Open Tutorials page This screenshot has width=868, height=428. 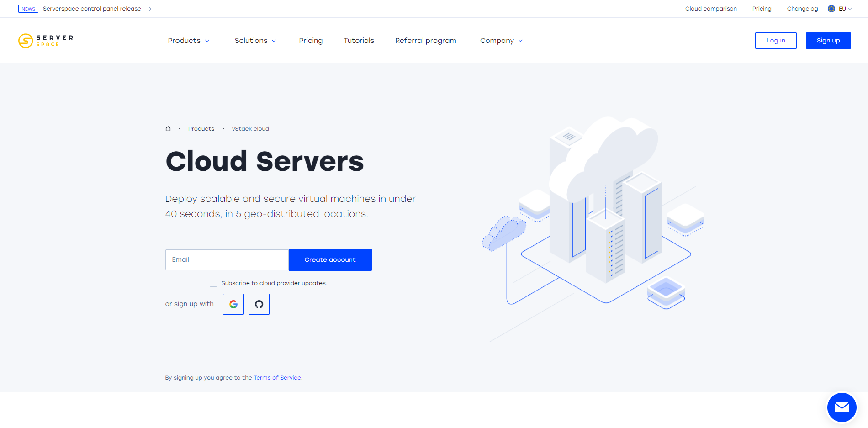[x=359, y=41]
